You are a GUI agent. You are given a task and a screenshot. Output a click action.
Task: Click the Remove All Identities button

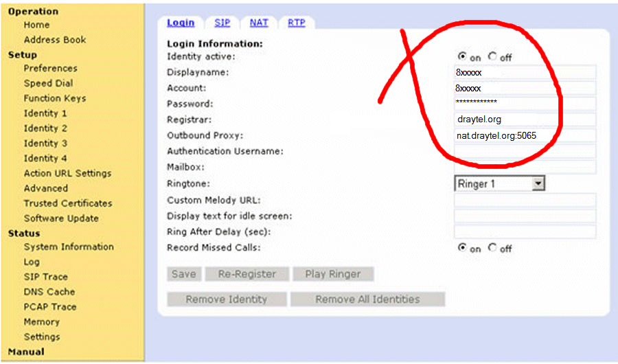(368, 299)
